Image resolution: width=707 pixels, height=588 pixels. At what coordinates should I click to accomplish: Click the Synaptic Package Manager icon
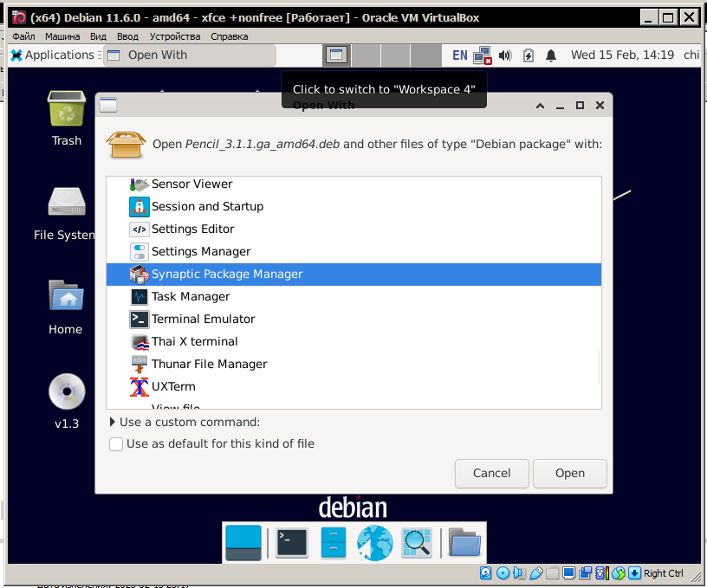coord(139,275)
